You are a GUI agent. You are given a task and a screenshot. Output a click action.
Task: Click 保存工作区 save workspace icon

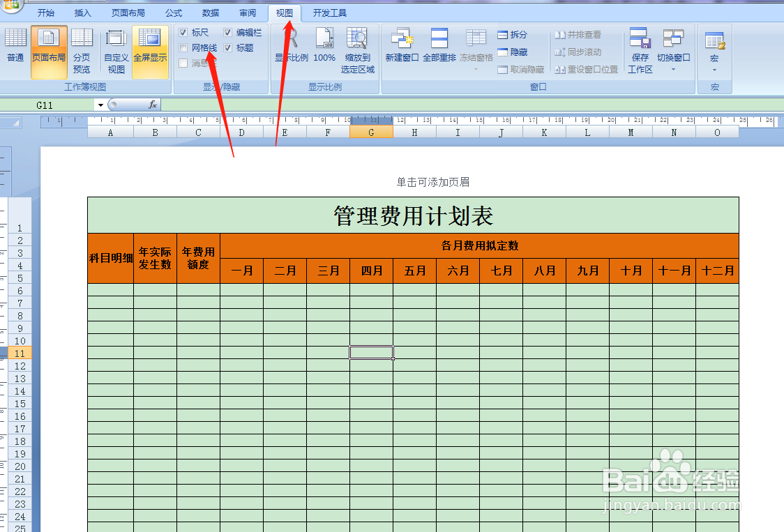point(640,47)
